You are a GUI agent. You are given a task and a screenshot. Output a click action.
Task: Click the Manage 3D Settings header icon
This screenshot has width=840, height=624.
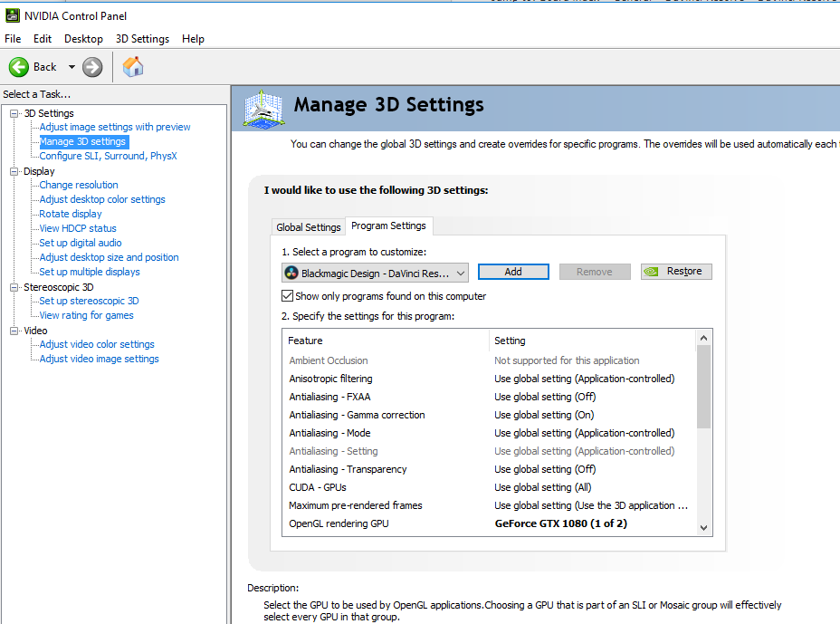click(x=263, y=109)
